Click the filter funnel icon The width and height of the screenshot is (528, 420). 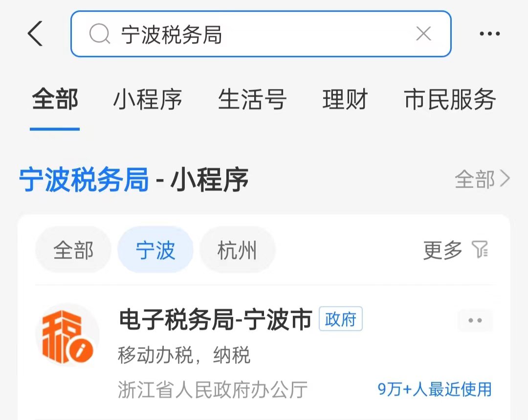[480, 249]
